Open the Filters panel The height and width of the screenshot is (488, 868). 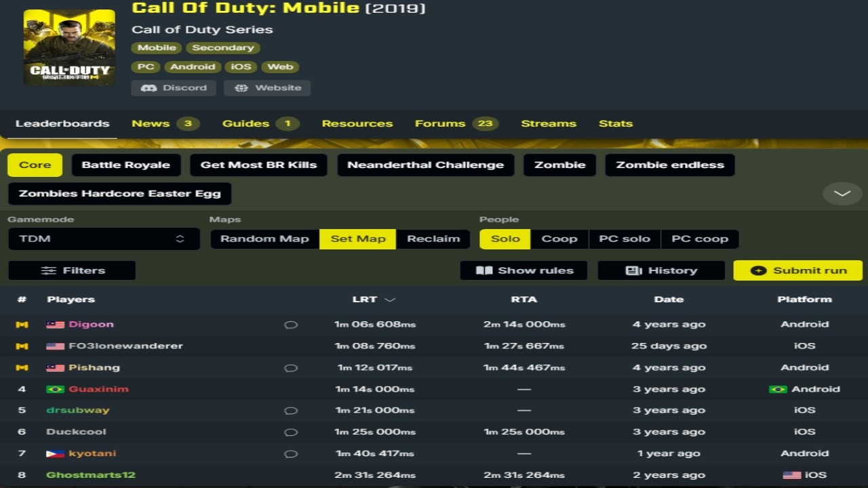[x=72, y=270]
